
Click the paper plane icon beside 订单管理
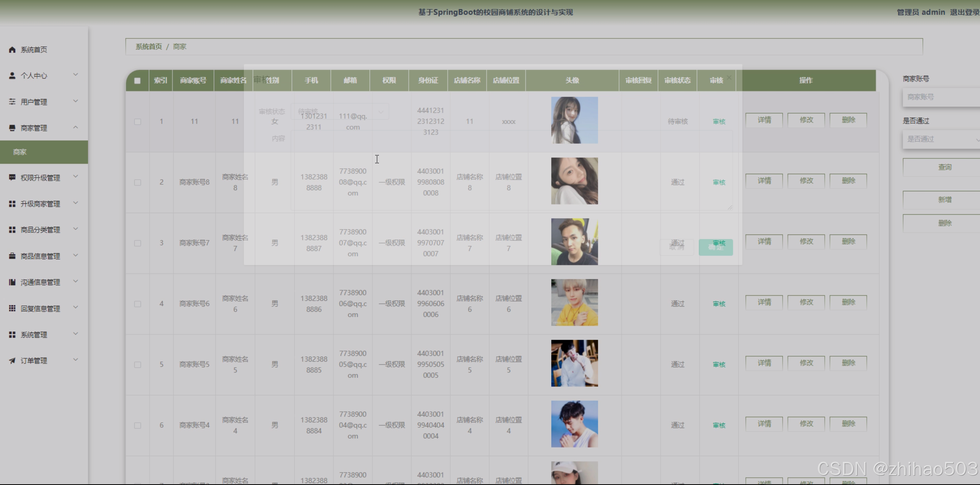[x=12, y=361]
